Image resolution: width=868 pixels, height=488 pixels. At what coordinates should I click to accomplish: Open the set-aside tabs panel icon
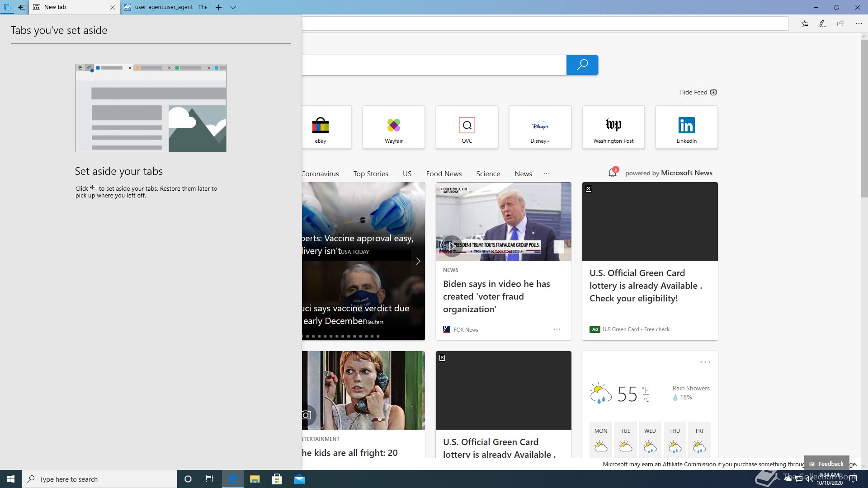tap(7, 7)
